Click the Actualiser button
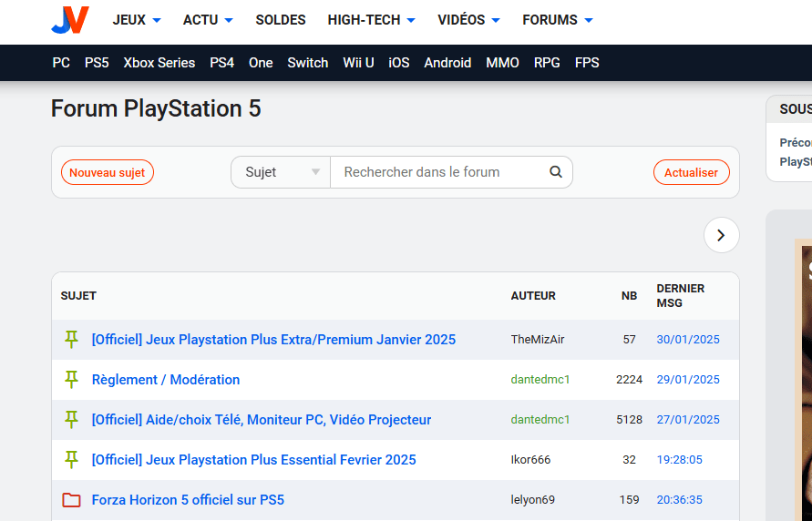The height and width of the screenshot is (521, 812). (x=692, y=172)
